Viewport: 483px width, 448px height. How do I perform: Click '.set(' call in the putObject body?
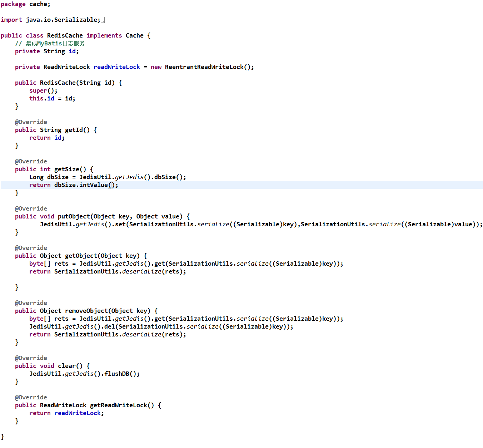[x=120, y=225]
